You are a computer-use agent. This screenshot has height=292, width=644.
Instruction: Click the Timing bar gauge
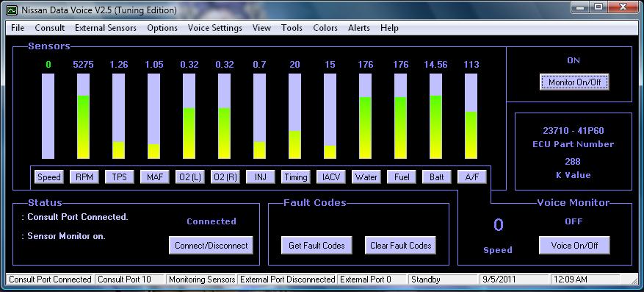point(295,116)
